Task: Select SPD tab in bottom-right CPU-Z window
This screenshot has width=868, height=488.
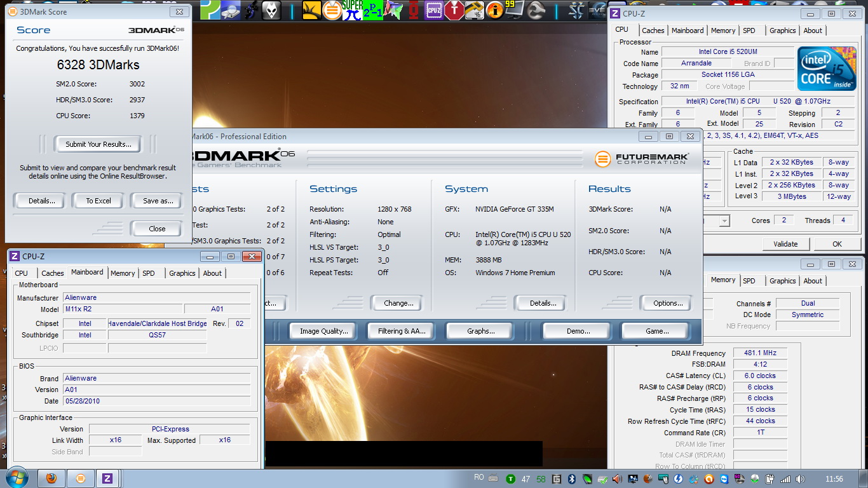Action: [x=749, y=281]
